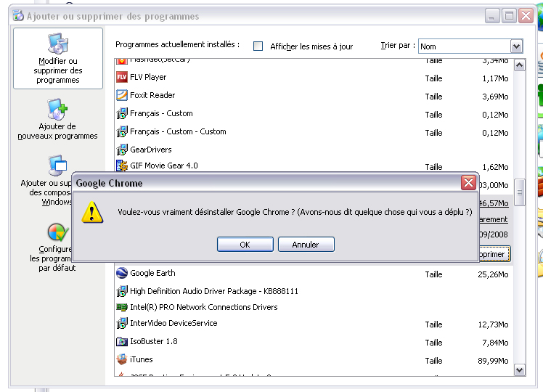
Task: Select High Definition Audio Driver Package entry
Action: tap(213, 291)
